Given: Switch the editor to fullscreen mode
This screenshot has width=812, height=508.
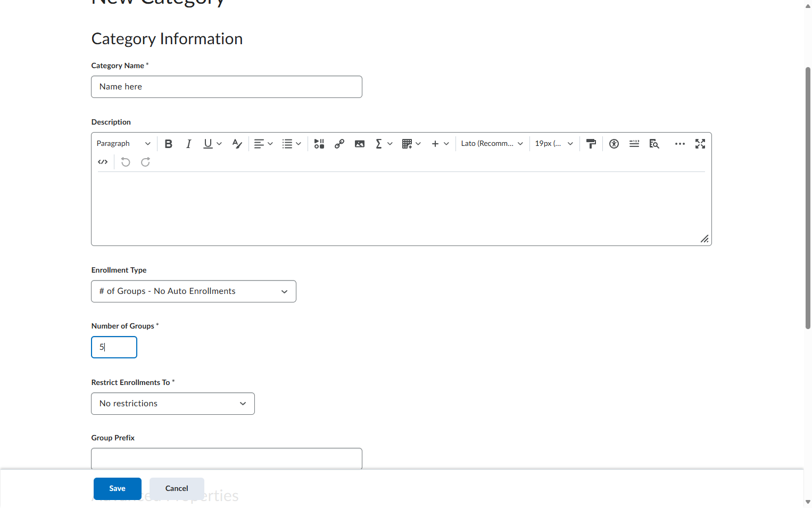Looking at the screenshot, I should point(700,144).
